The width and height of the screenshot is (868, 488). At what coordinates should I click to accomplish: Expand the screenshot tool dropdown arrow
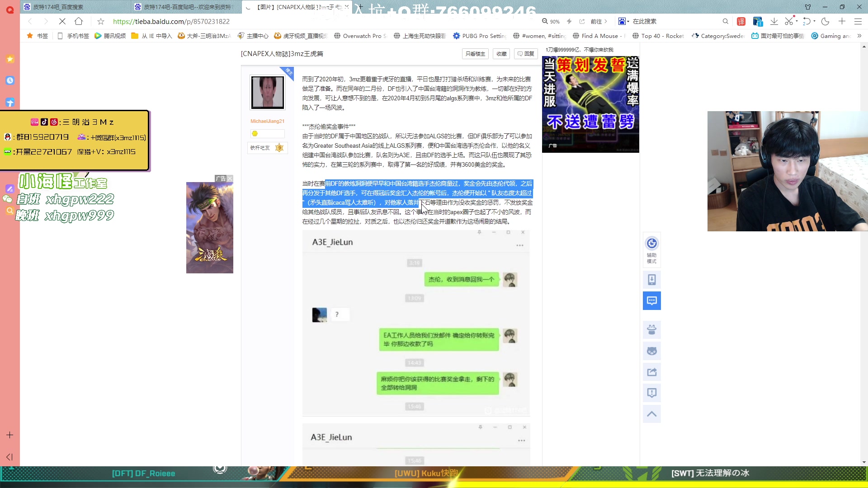point(797,21)
